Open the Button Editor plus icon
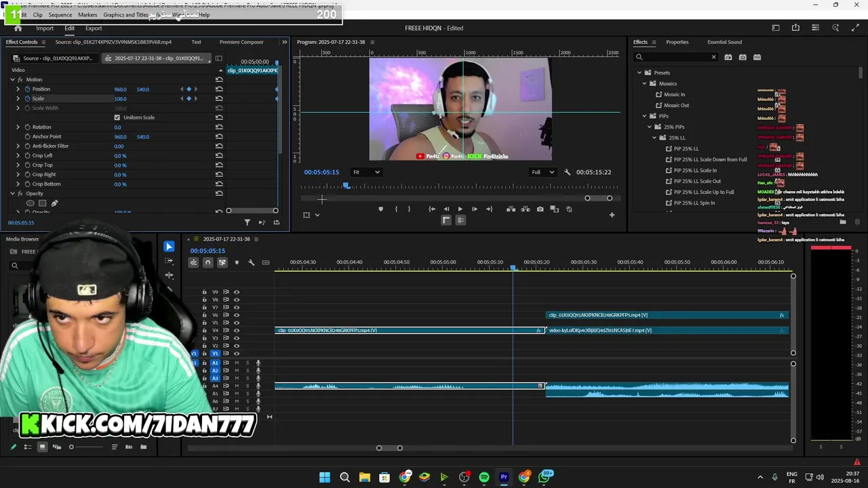The image size is (868, 488). [x=612, y=215]
